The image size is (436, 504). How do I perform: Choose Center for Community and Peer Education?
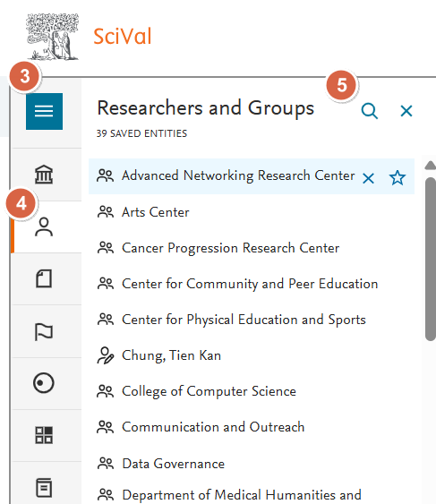tap(252, 284)
